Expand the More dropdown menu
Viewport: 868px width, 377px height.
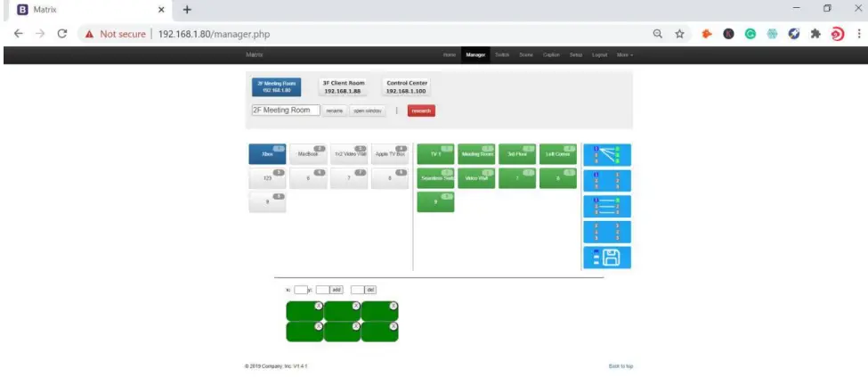625,55
